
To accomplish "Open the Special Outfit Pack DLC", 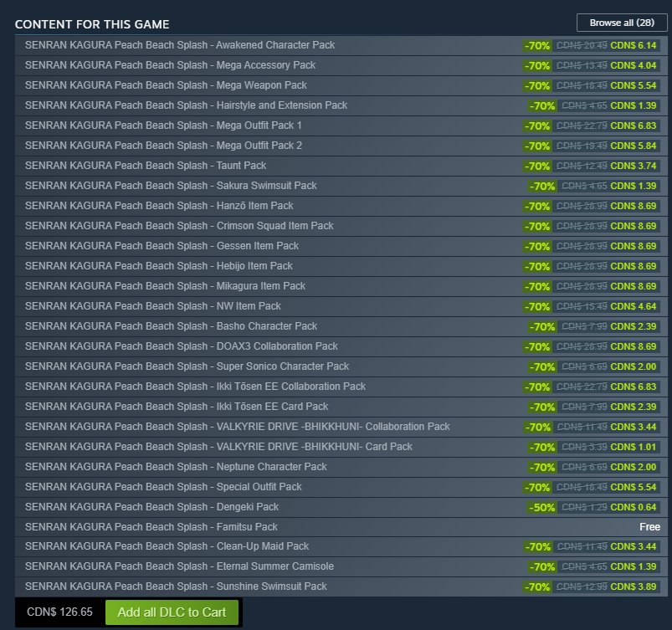I will pos(341,487).
